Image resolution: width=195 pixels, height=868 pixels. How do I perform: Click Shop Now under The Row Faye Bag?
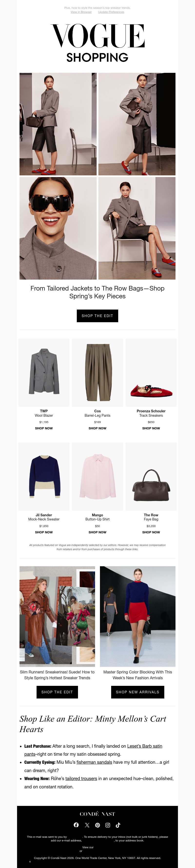[x=151, y=532]
